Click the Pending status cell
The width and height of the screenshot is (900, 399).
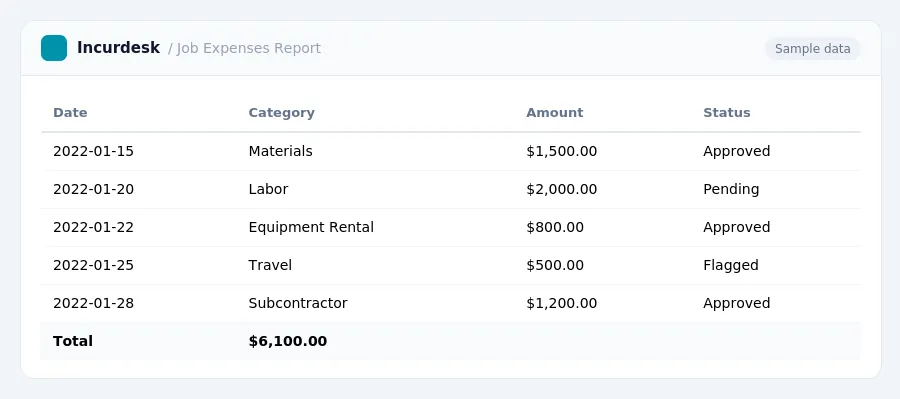point(731,189)
